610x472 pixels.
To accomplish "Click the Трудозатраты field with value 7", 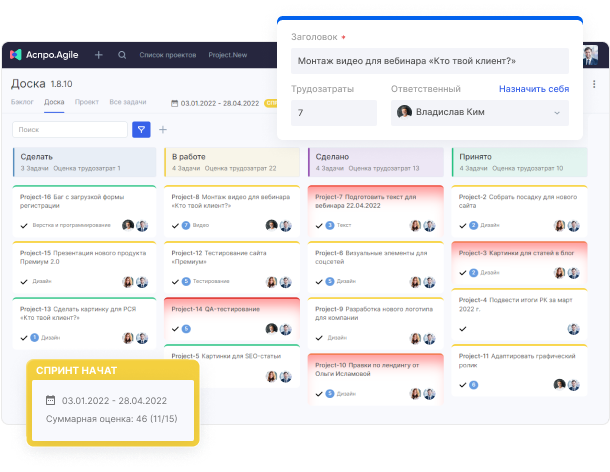I will coord(335,113).
